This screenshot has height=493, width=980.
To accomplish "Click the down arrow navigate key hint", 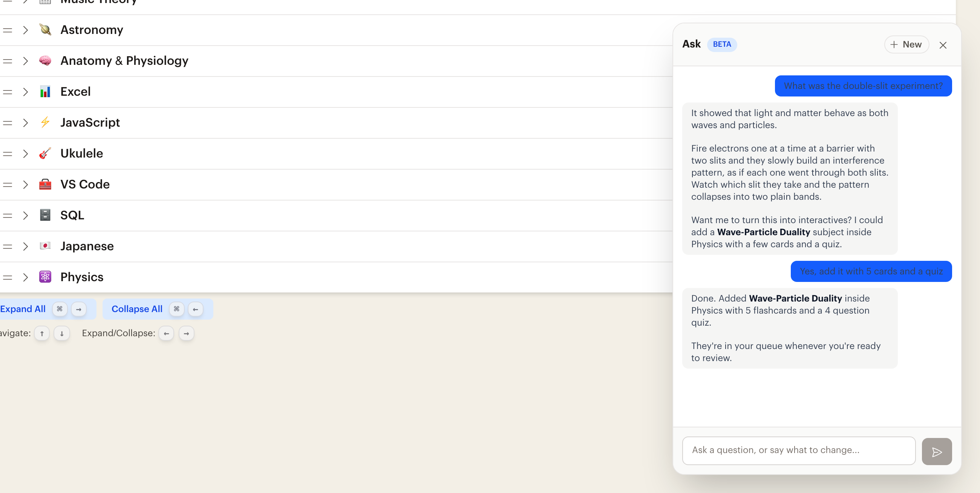I will (x=62, y=334).
